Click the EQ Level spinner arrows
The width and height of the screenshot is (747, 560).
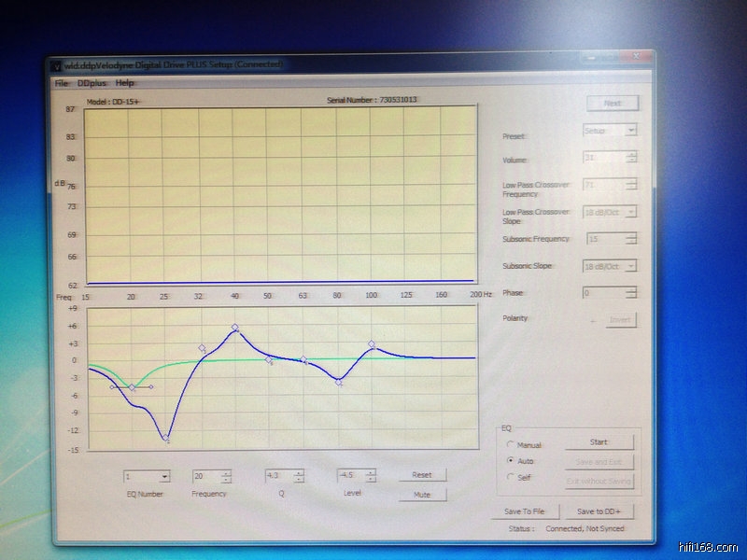[x=372, y=476]
